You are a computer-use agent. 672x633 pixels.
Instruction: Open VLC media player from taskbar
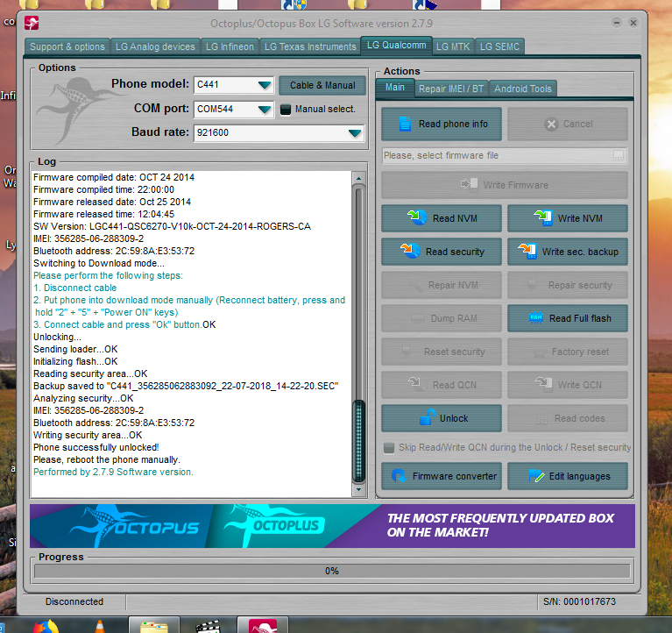(x=99, y=627)
